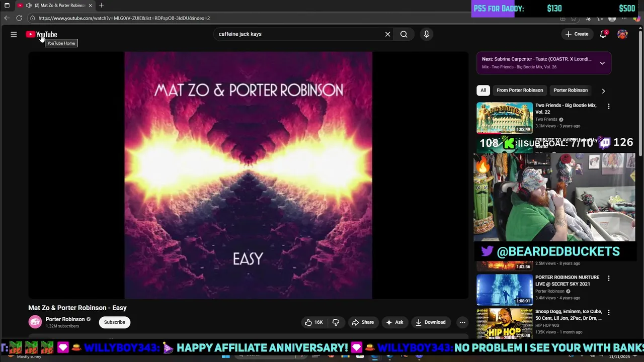Viewport: 644px width, 362px height.
Task: Like the video with 16K likes
Action: click(314, 322)
